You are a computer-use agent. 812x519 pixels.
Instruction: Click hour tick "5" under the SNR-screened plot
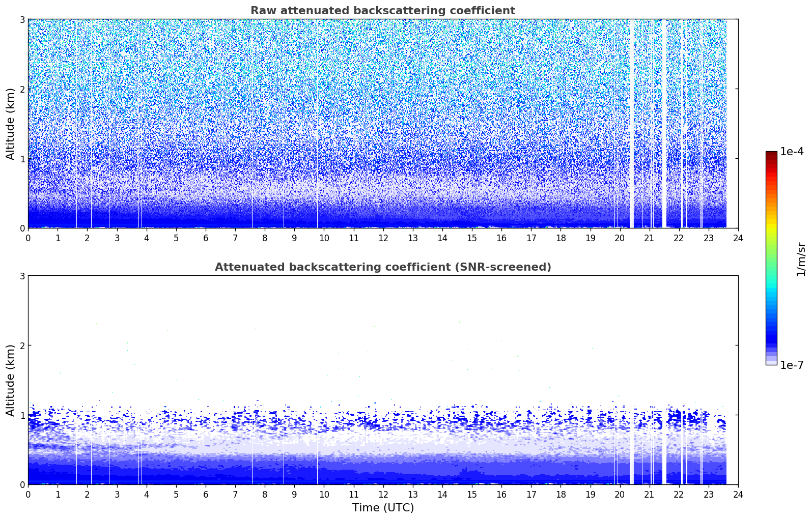coord(176,494)
